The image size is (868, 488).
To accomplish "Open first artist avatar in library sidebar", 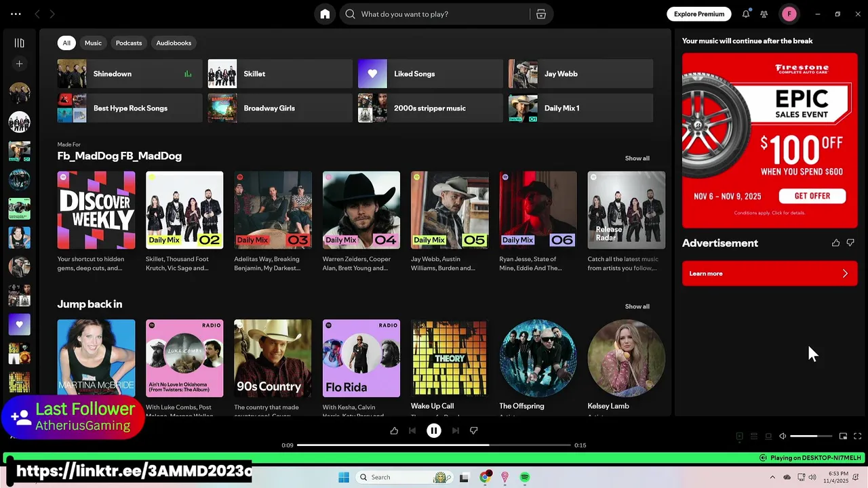I will click(x=19, y=93).
